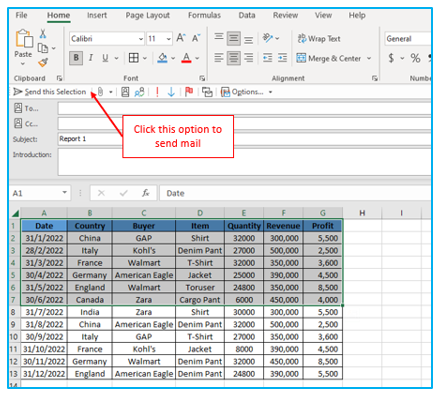Image resolution: width=440 pixels, height=396 pixels.
Task: Open the Font dialog launcher
Action: click(x=202, y=78)
